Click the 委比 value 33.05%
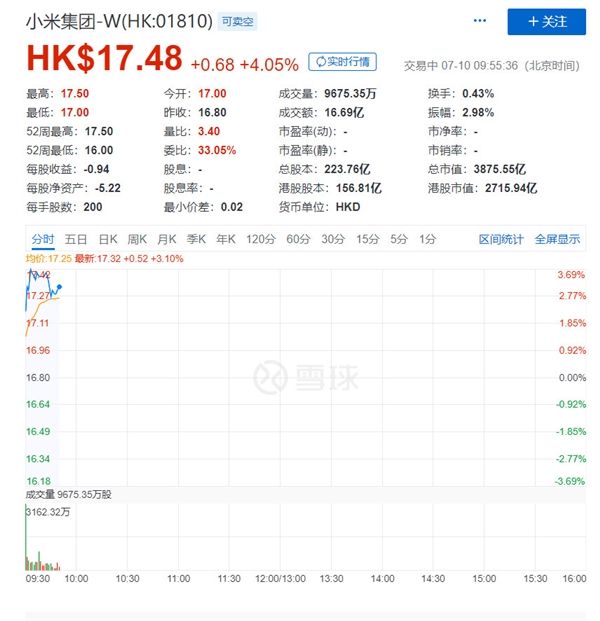 (x=217, y=150)
